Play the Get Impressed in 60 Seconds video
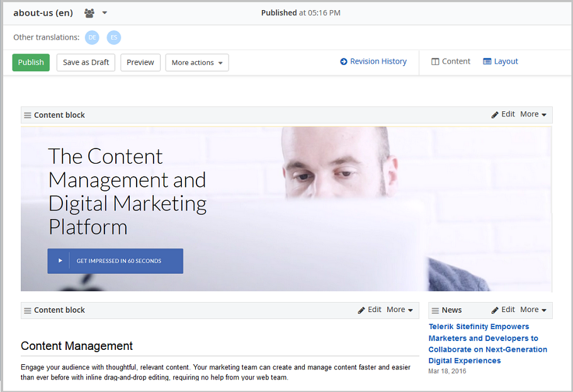 coord(115,261)
